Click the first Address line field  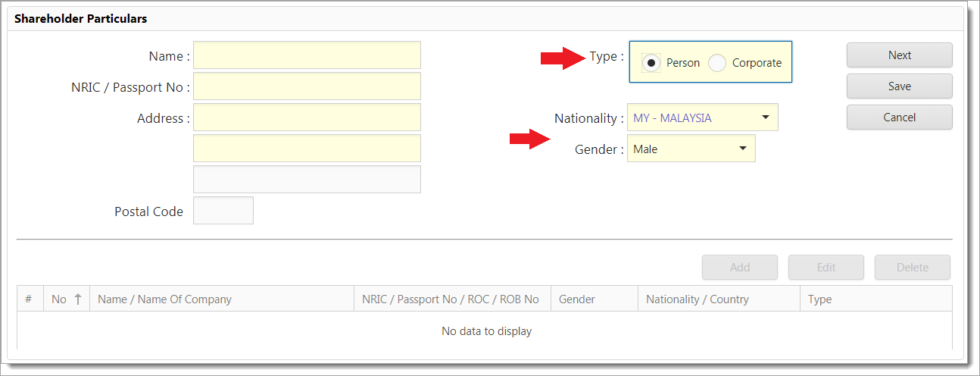(307, 117)
